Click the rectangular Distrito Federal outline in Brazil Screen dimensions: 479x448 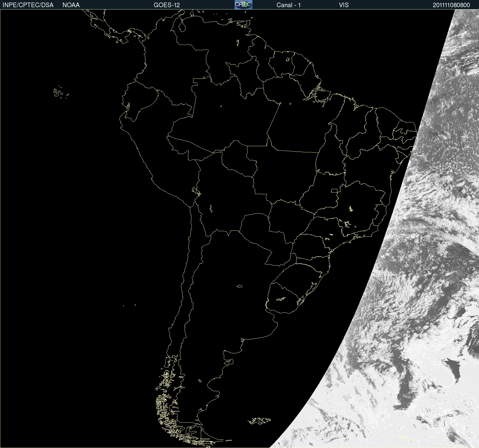tap(334, 190)
